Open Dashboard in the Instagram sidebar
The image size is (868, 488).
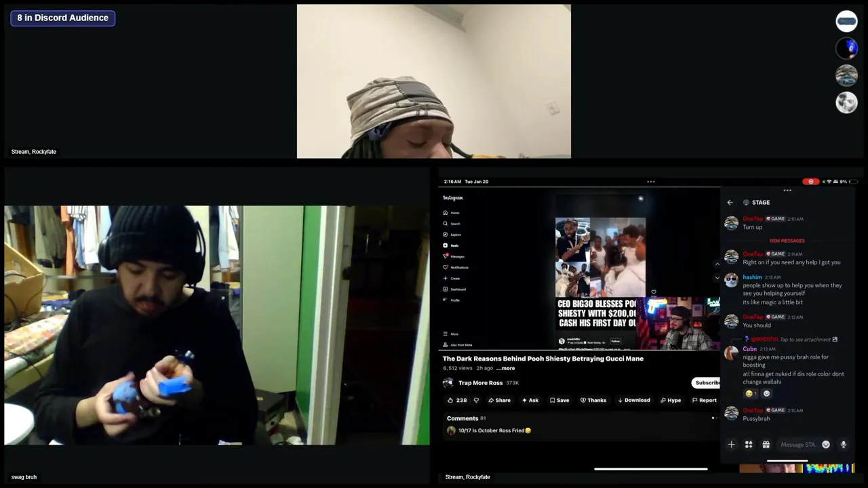point(454,289)
